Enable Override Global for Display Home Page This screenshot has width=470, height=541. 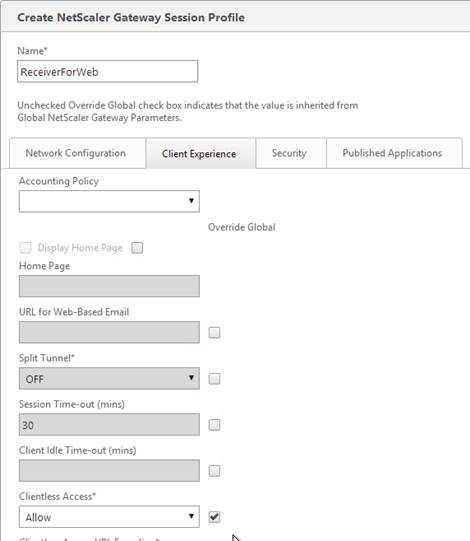click(x=137, y=248)
